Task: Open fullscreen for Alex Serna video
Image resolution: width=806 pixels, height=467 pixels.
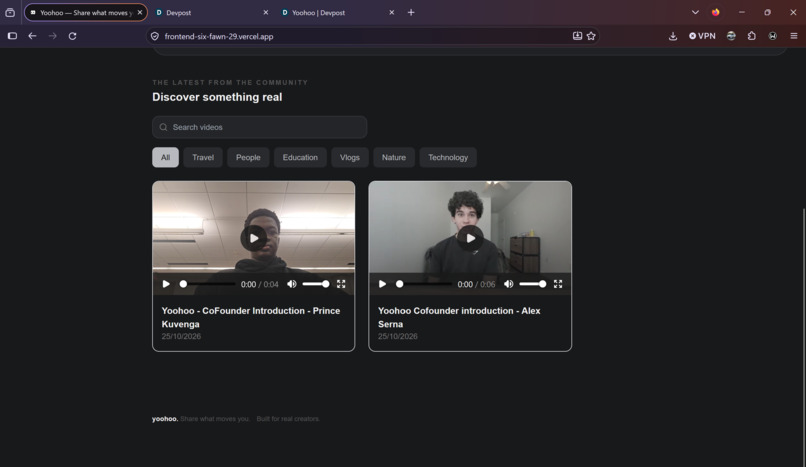Action: [x=558, y=284]
